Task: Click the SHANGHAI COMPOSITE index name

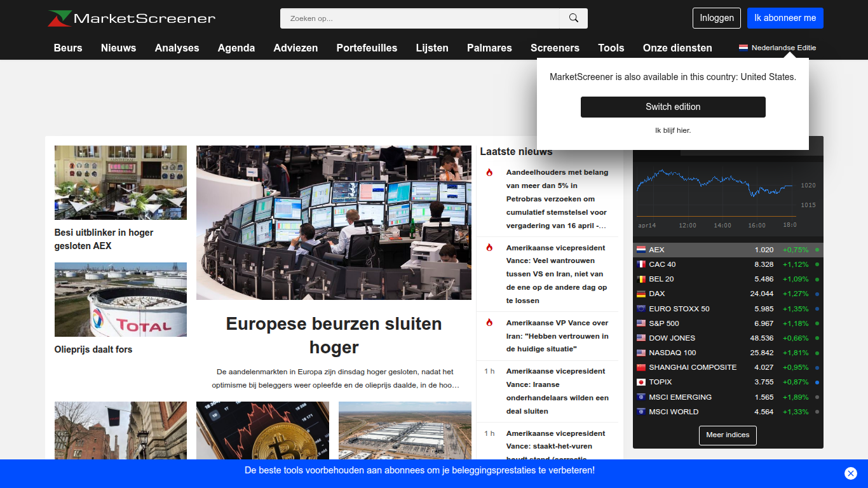Action: [693, 367]
